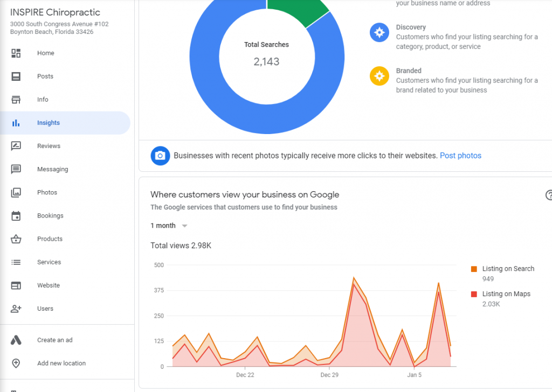
Task: Click the Website icon in sidebar
Action: [x=16, y=285]
